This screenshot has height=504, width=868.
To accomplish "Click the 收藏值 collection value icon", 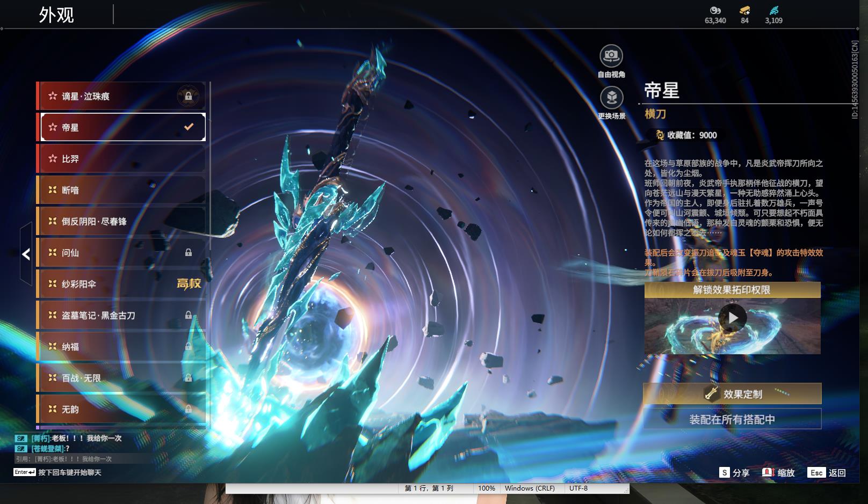I will pyautogui.click(x=660, y=135).
